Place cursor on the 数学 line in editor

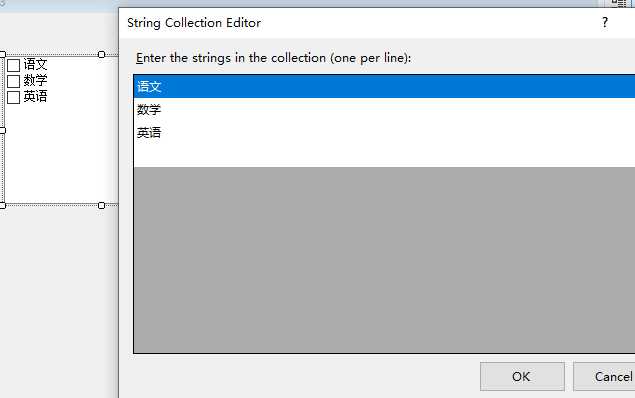tap(384, 110)
